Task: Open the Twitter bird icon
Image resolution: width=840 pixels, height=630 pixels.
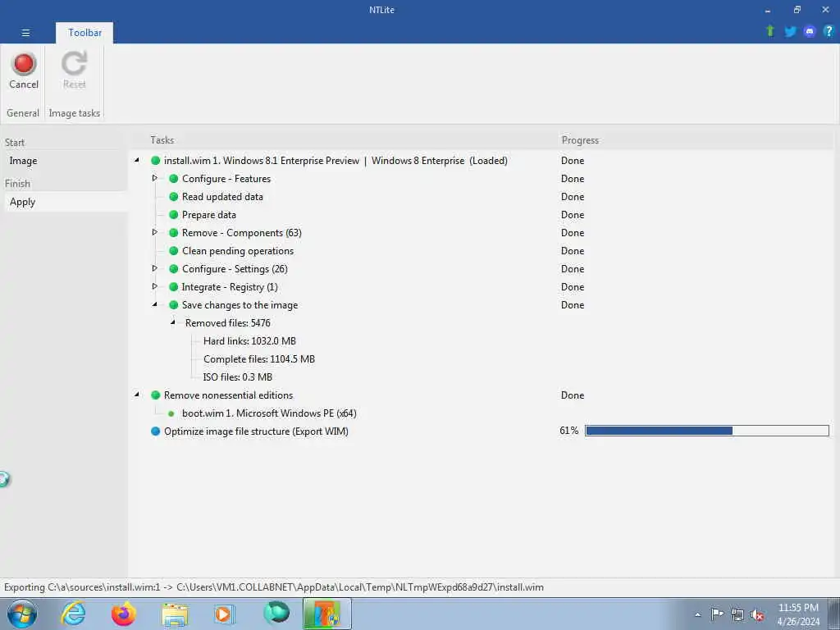Action: tap(790, 31)
